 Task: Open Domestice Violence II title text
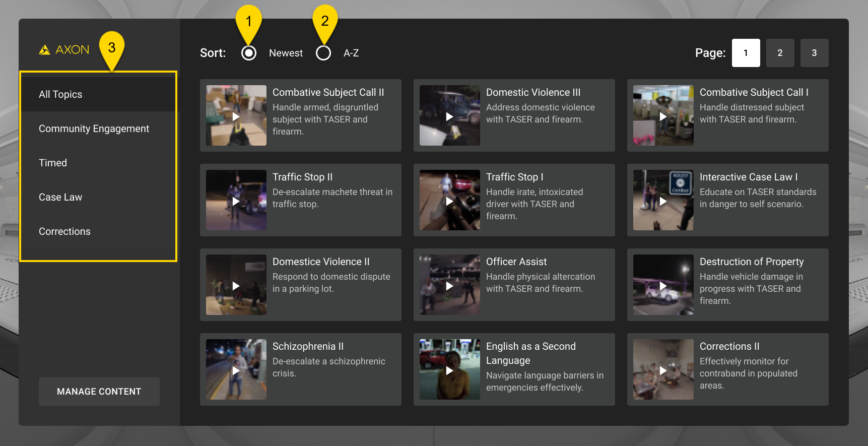[321, 262]
